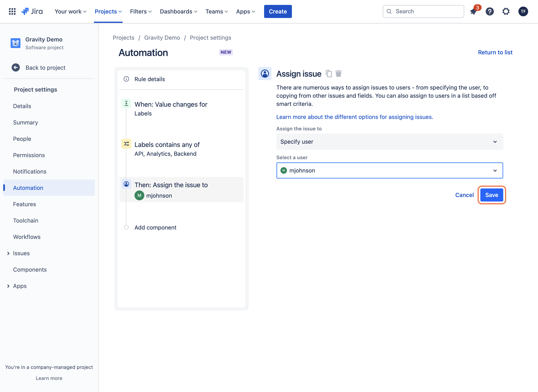Open the Projects dropdown menu
This screenshot has width=538, height=392.
tap(108, 11)
